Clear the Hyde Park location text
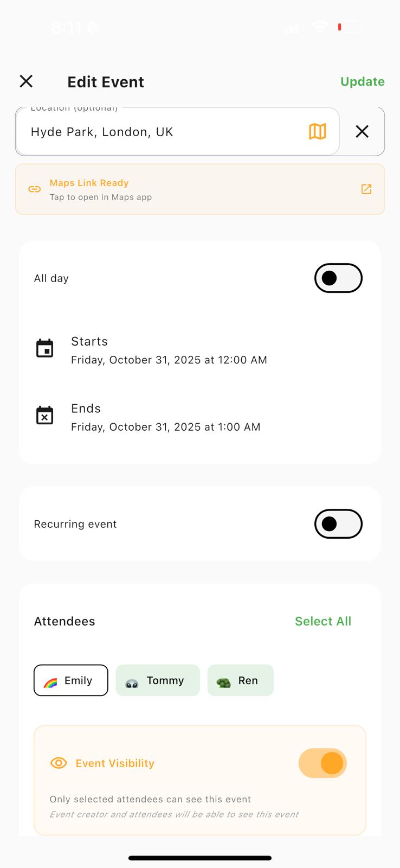400x868 pixels. coord(362,131)
